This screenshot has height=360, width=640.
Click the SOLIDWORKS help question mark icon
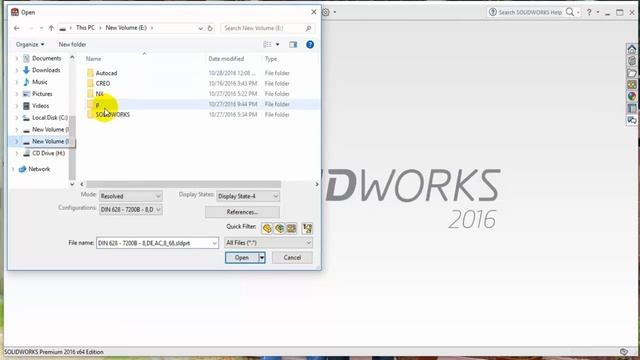pyautogui.click(x=589, y=12)
